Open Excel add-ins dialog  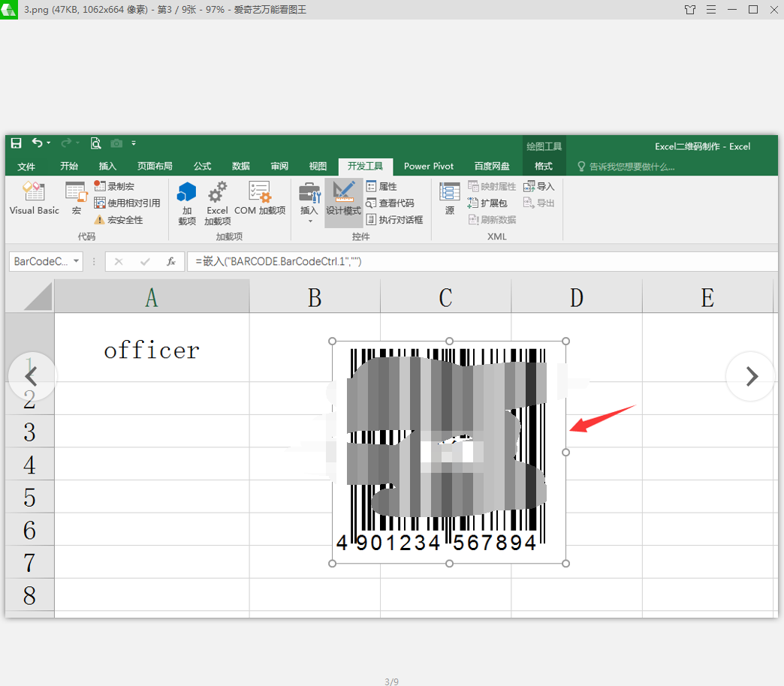click(218, 203)
